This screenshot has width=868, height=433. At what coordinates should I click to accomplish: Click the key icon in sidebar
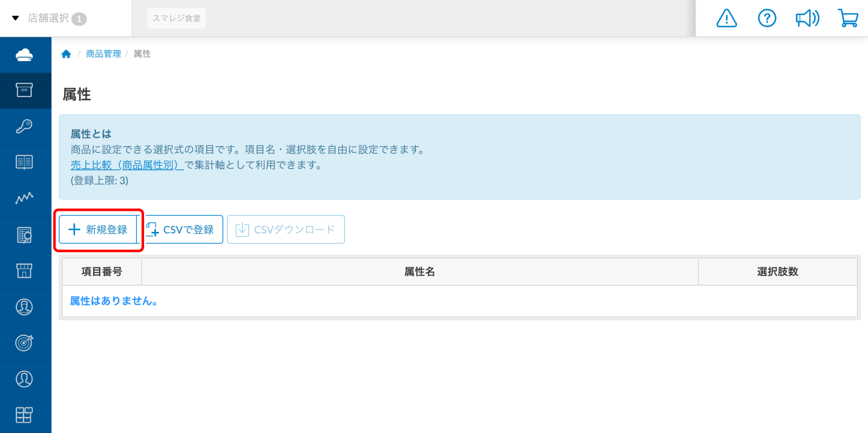25,126
